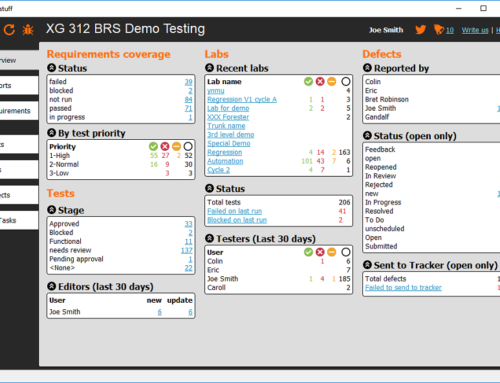Click the orange announcements megaphone icon

439,29
